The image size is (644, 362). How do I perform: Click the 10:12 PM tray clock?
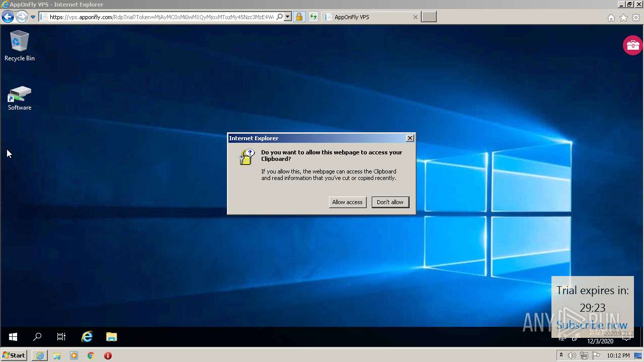(618, 355)
